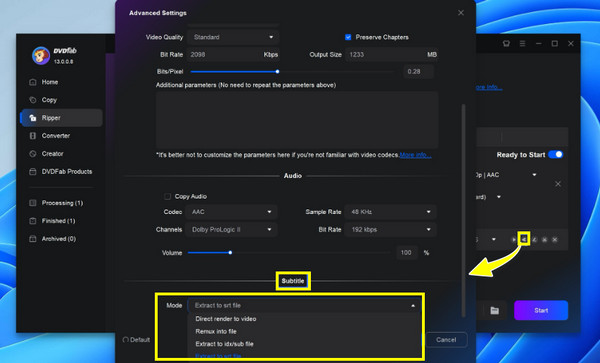
Task: Enable the Copy Audio checkbox
Action: 167,196
